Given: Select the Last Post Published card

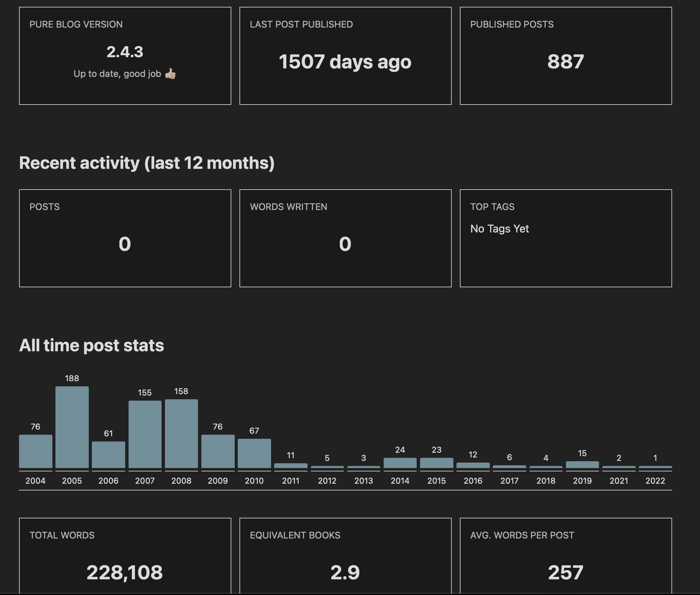Looking at the screenshot, I should coord(345,54).
